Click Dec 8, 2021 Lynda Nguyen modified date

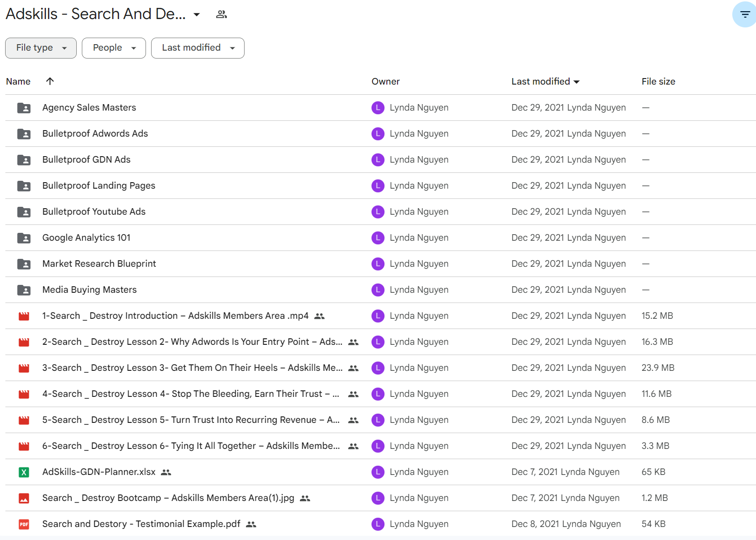click(566, 524)
